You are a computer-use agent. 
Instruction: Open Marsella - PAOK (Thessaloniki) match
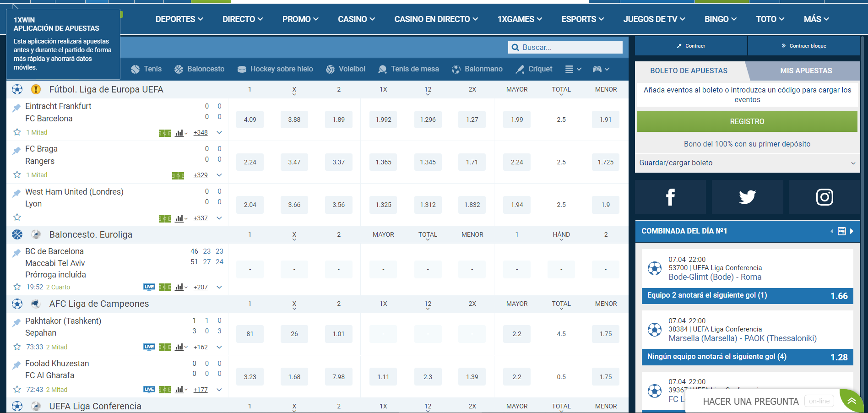[x=743, y=338]
